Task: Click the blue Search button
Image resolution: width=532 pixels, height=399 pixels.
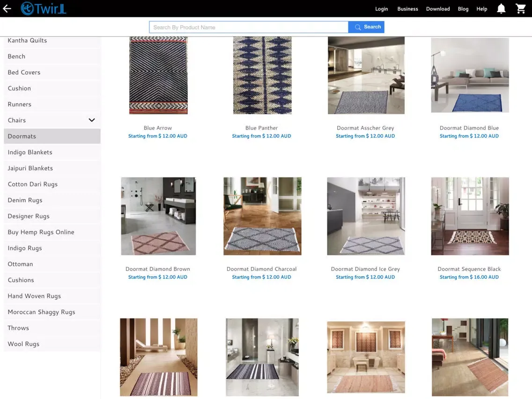Action: 366,27
